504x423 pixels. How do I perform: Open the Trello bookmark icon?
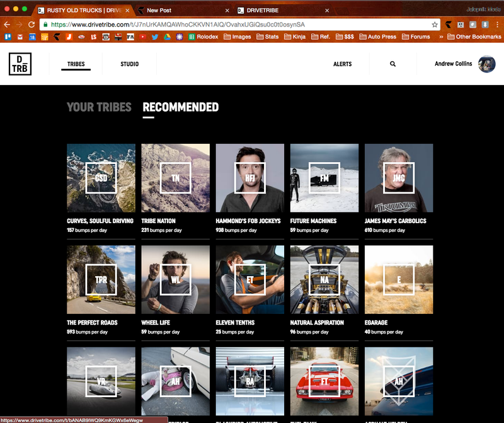(x=8, y=37)
